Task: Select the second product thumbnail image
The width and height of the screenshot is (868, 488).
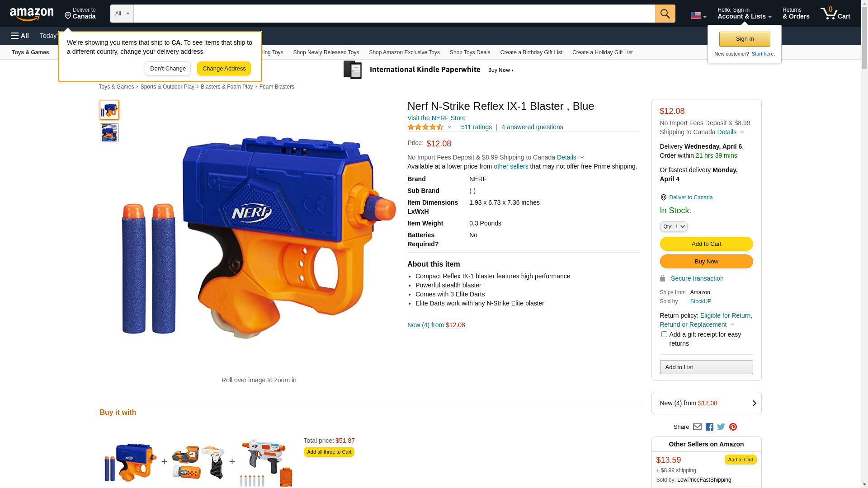Action: pyautogui.click(x=109, y=133)
